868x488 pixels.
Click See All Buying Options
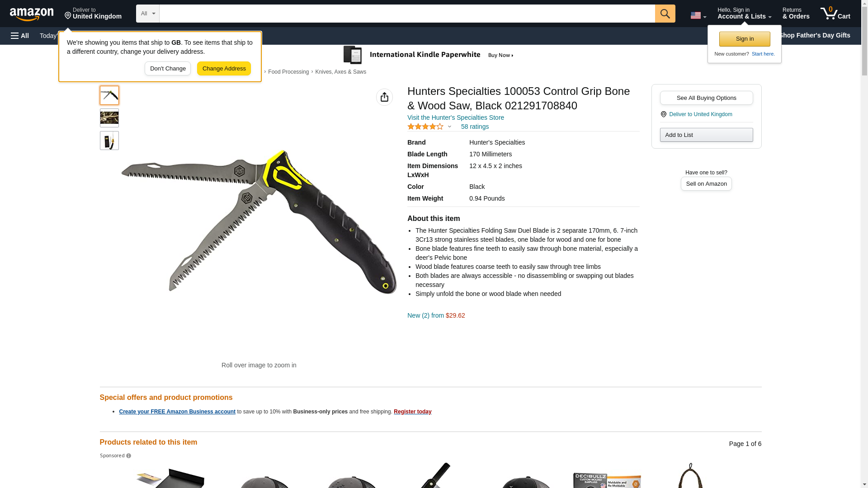[x=706, y=98]
